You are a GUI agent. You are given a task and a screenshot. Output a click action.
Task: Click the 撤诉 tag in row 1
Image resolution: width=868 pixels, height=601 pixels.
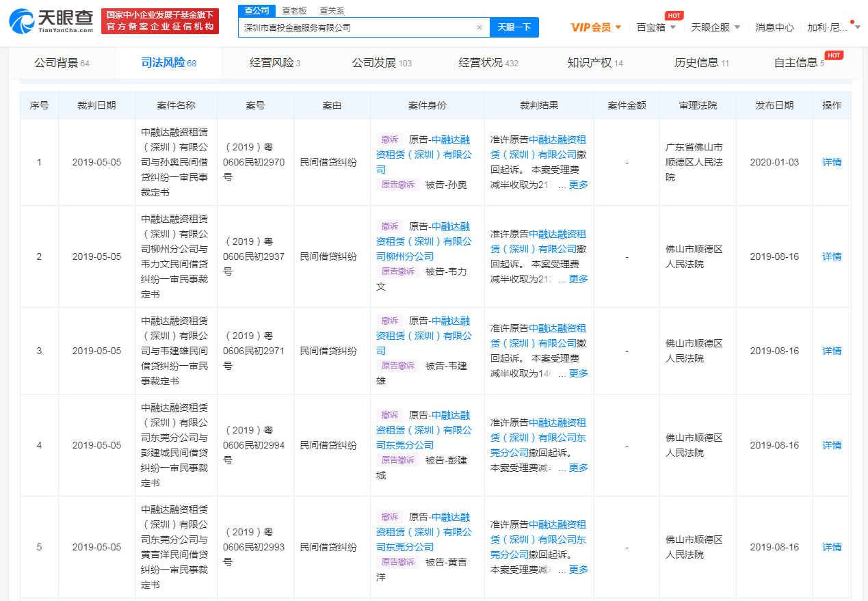tap(389, 139)
